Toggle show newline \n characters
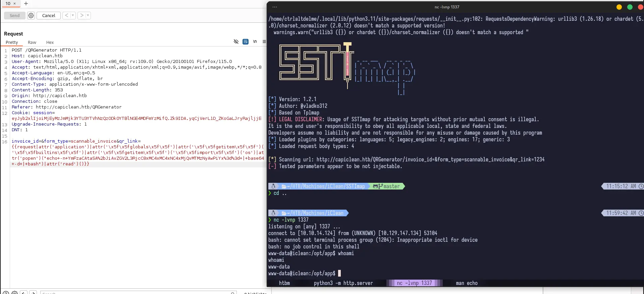The height and width of the screenshot is (294, 644). 255,42
